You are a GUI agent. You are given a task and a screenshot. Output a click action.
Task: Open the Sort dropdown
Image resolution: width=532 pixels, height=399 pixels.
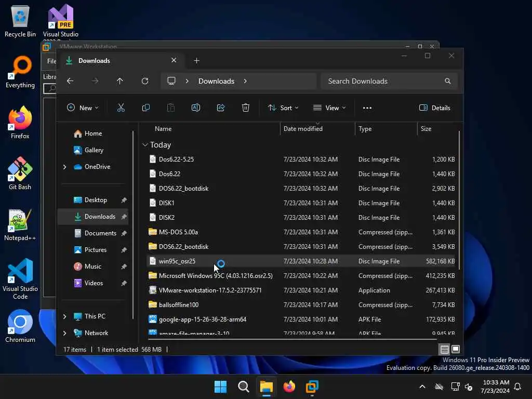point(283,108)
